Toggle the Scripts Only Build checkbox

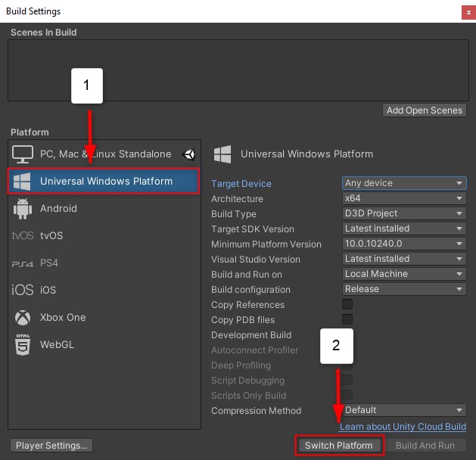pos(347,395)
